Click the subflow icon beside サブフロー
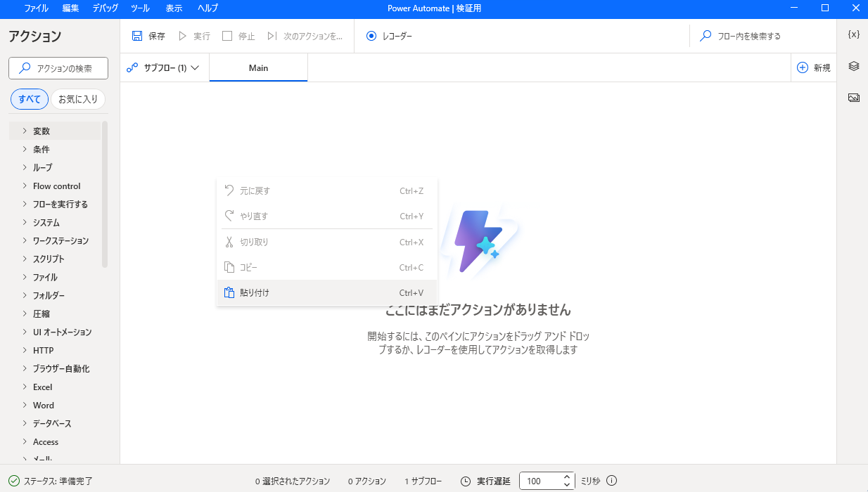The image size is (868, 492). pos(132,68)
